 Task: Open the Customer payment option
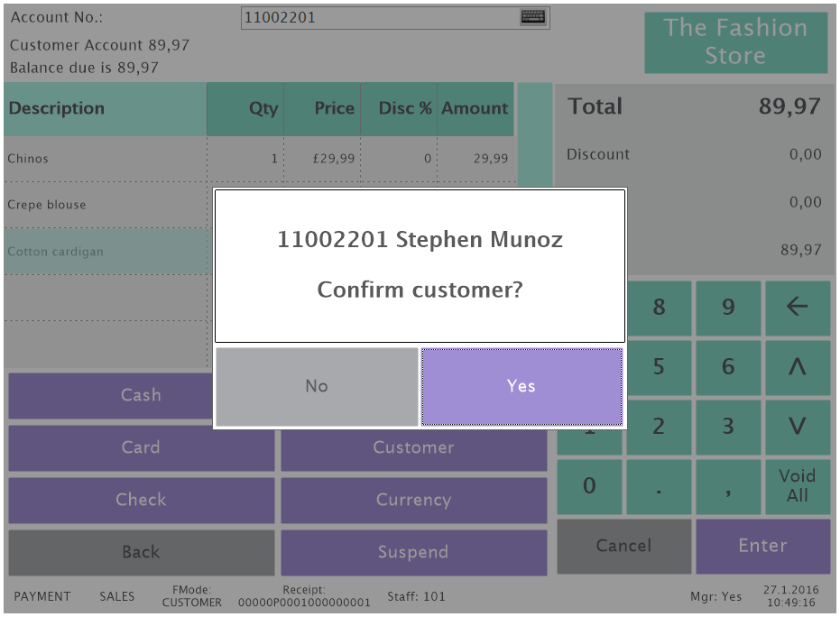pos(413,448)
